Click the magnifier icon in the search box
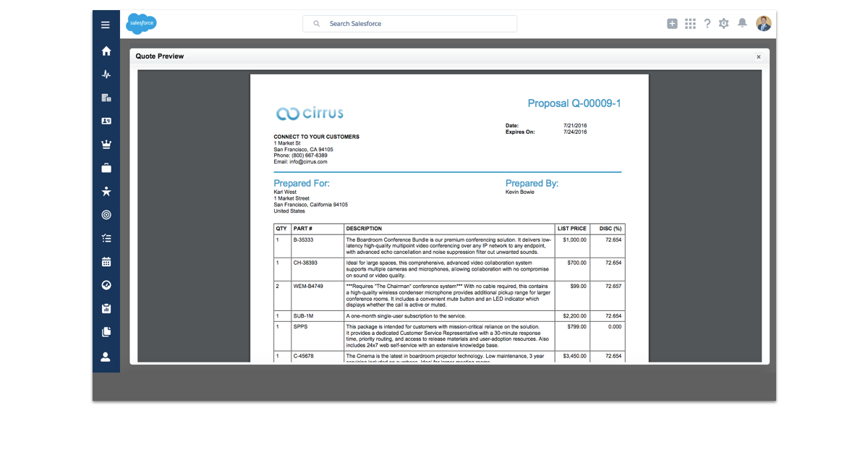Viewport: 868px width, 463px height. (x=317, y=24)
